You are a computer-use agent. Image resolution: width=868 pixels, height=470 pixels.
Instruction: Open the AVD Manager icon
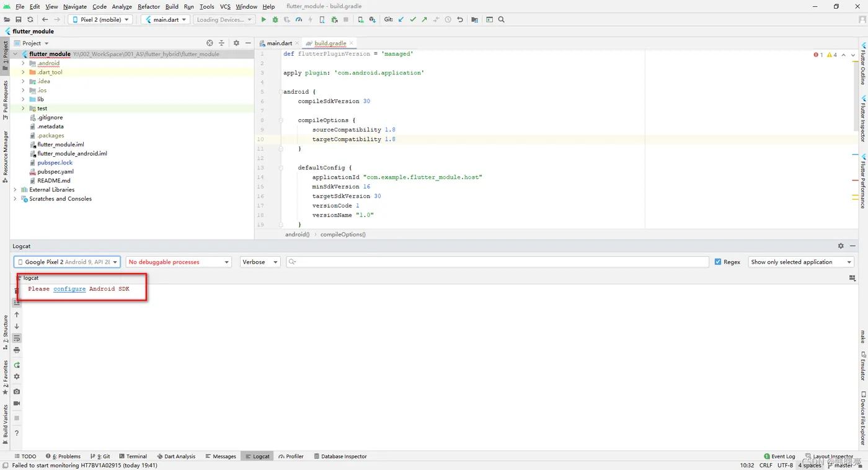click(361, 20)
